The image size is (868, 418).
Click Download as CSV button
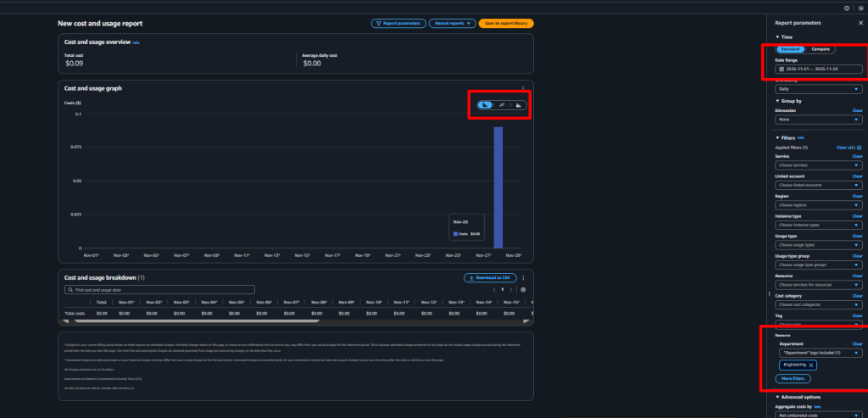(x=491, y=277)
